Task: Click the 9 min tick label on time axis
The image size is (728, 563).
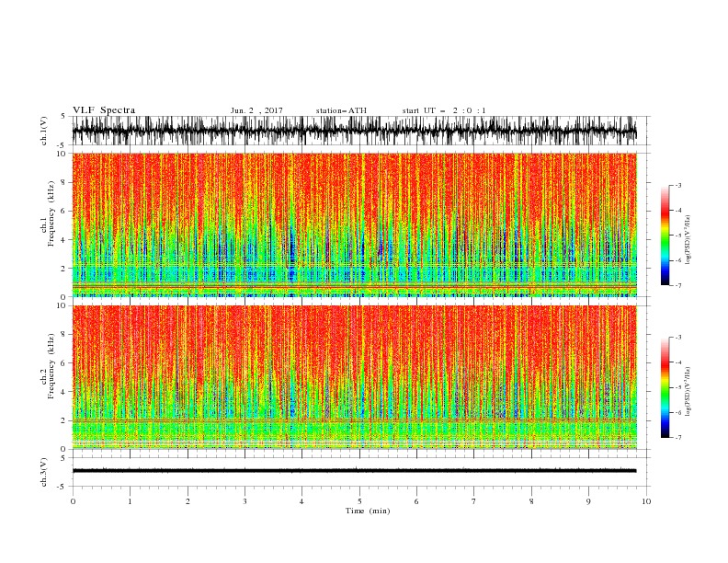Action: (x=588, y=501)
